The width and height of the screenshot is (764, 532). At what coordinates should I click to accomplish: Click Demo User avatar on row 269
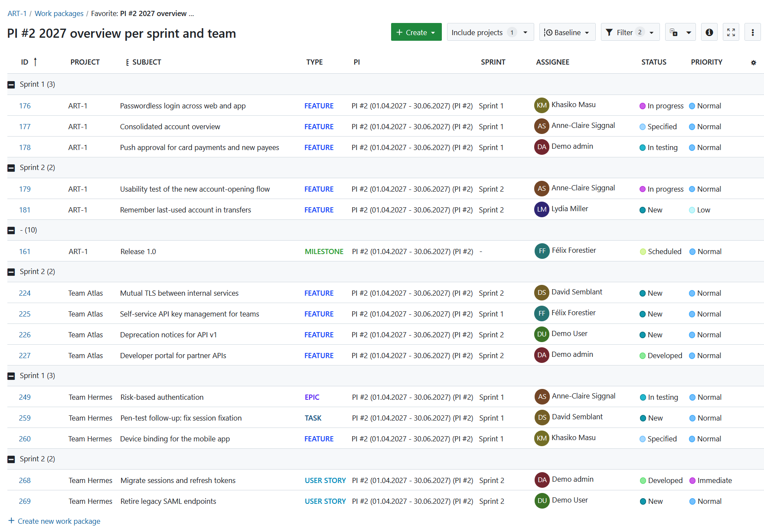click(542, 501)
